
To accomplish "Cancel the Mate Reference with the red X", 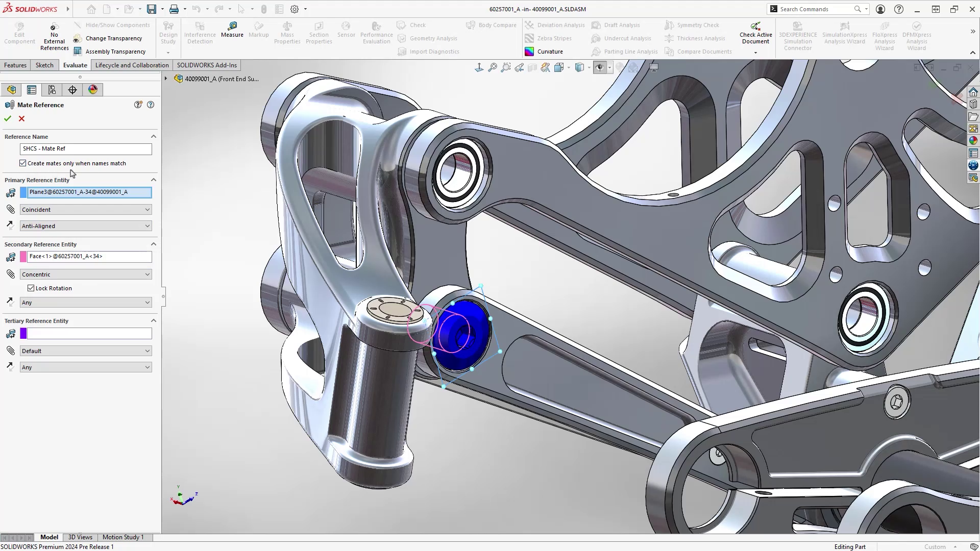I will 21,118.
